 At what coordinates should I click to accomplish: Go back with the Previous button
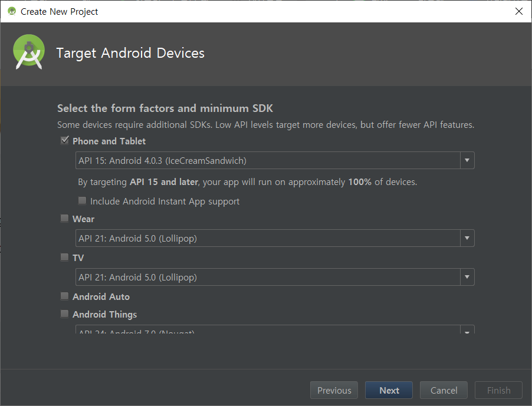pyautogui.click(x=334, y=391)
